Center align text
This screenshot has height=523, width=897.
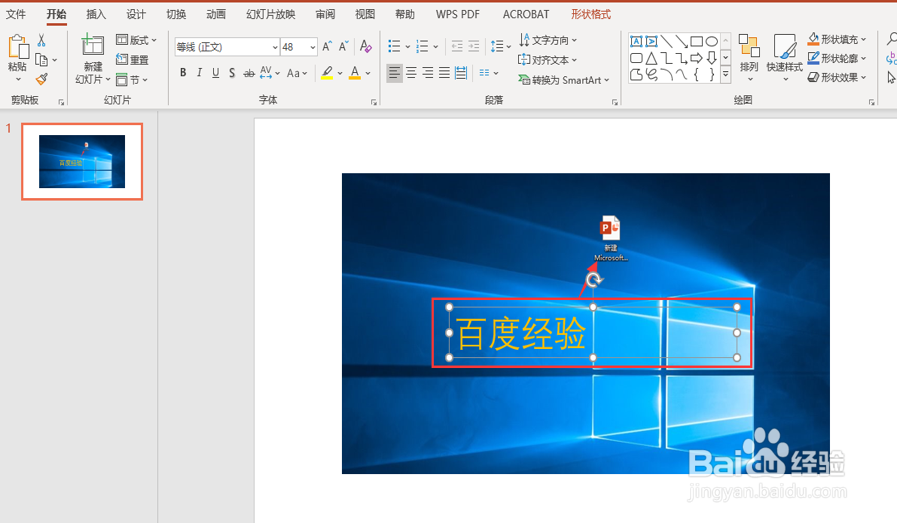(x=411, y=73)
